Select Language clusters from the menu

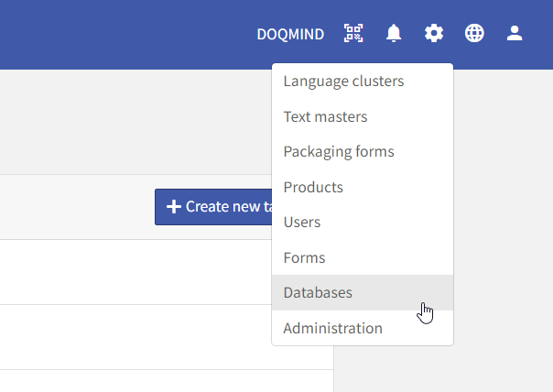tap(343, 82)
